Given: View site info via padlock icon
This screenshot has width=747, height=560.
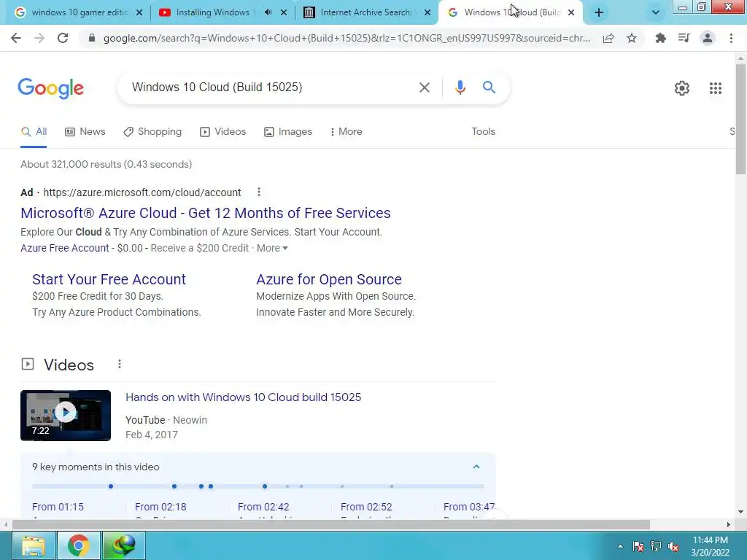Looking at the screenshot, I should point(92,38).
